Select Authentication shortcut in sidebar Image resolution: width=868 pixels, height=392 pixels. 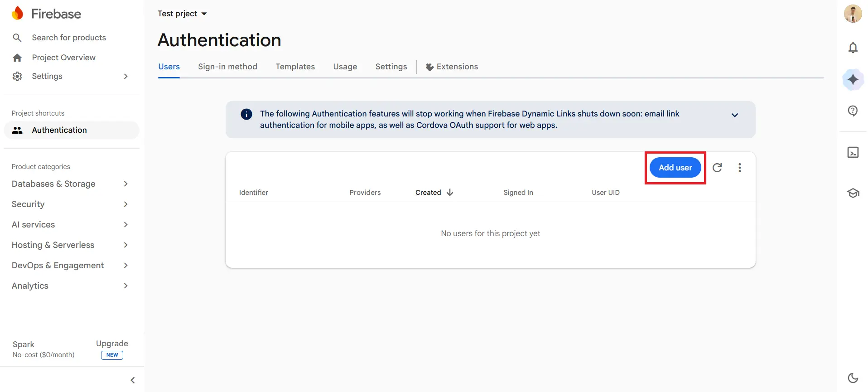coord(72,130)
